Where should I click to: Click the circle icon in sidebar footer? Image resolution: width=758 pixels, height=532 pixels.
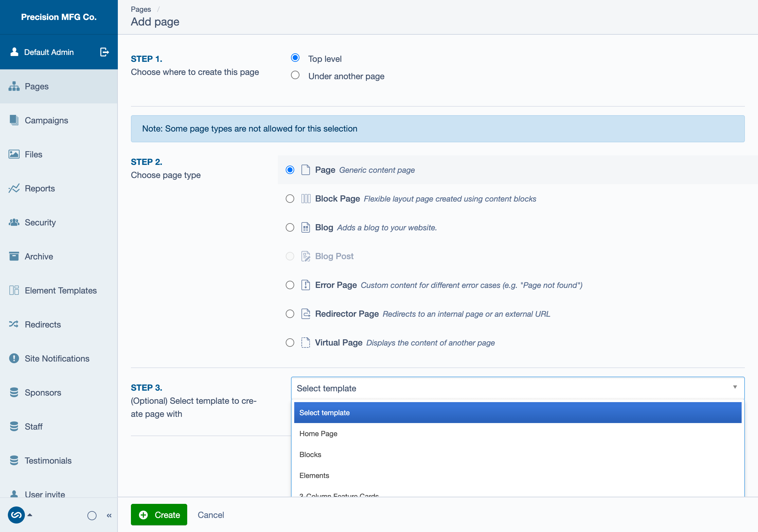click(x=92, y=515)
